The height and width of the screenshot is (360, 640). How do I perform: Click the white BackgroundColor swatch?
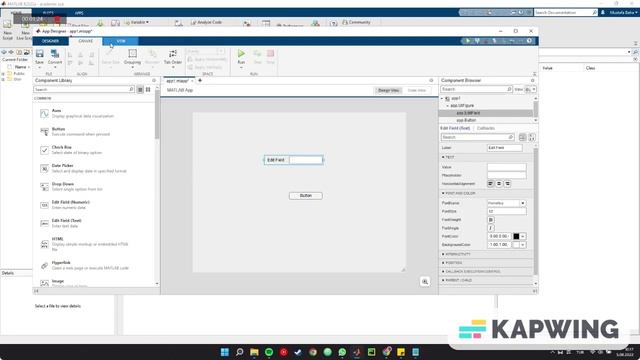pyautogui.click(x=516, y=244)
